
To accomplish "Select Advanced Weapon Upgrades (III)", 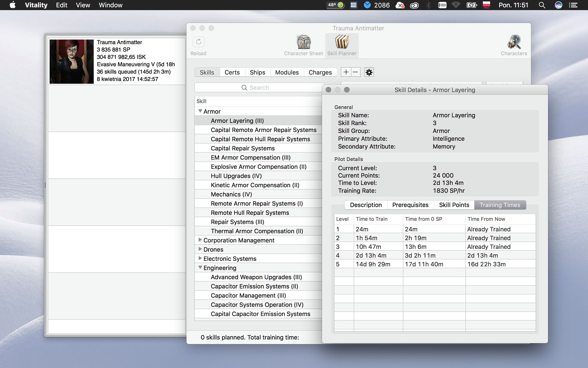I will coord(258,277).
